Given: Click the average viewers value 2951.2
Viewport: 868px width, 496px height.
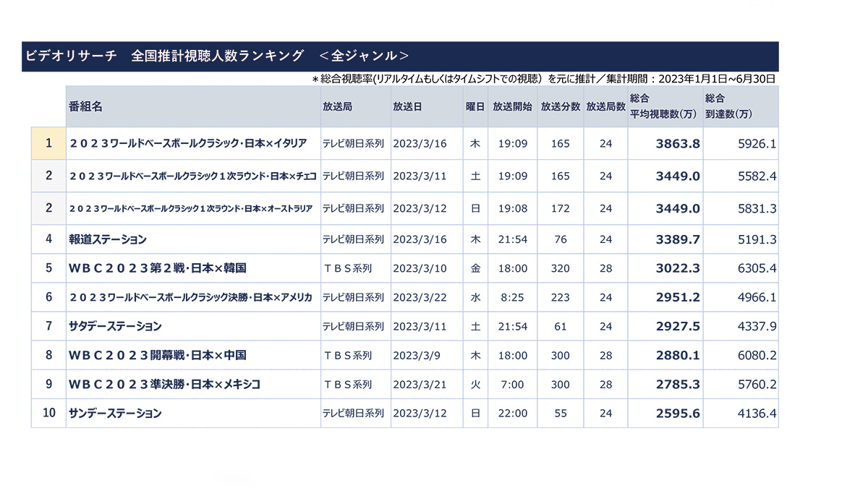Looking at the screenshot, I should pyautogui.click(x=678, y=297).
